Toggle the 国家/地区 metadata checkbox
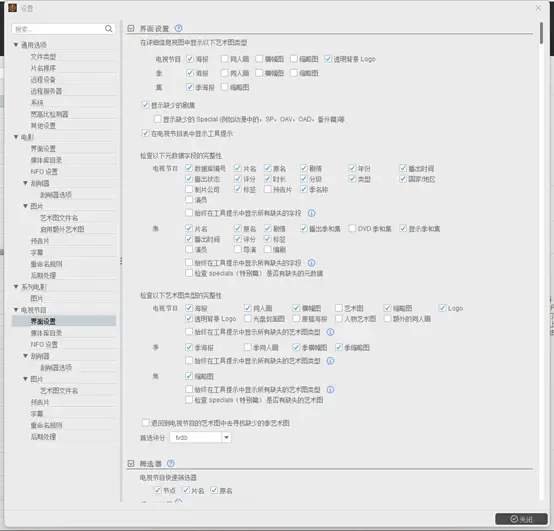Screen dimensions: 554x531 (x=403, y=179)
